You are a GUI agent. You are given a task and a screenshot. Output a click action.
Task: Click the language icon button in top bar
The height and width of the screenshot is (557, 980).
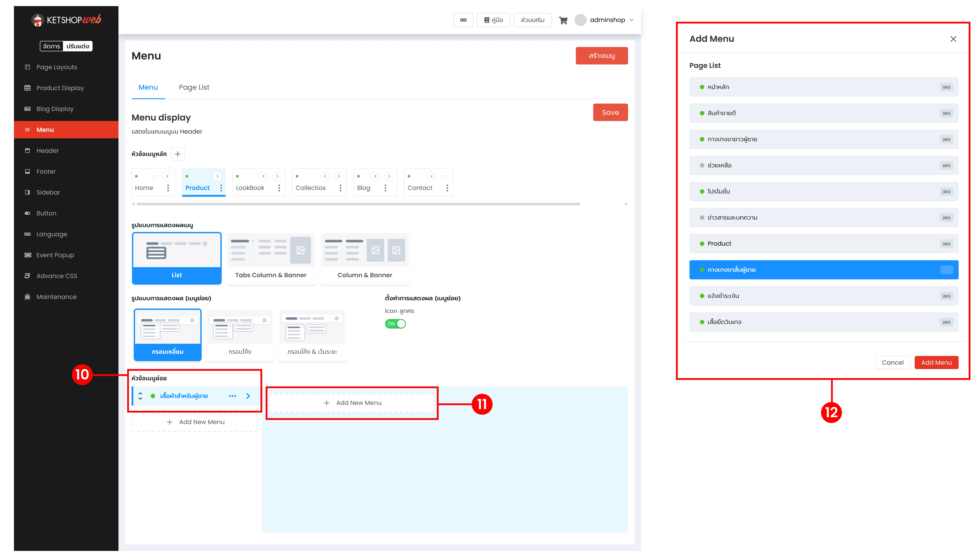(x=463, y=20)
